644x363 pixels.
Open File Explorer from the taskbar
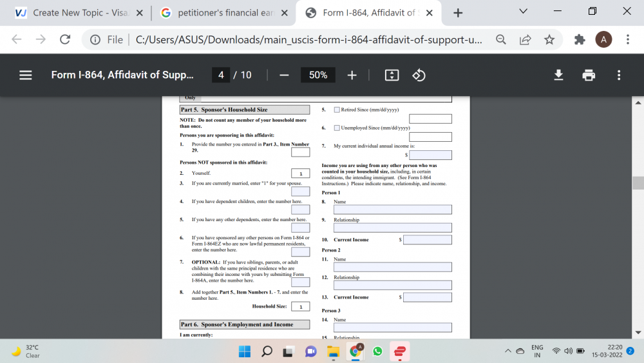(333, 351)
